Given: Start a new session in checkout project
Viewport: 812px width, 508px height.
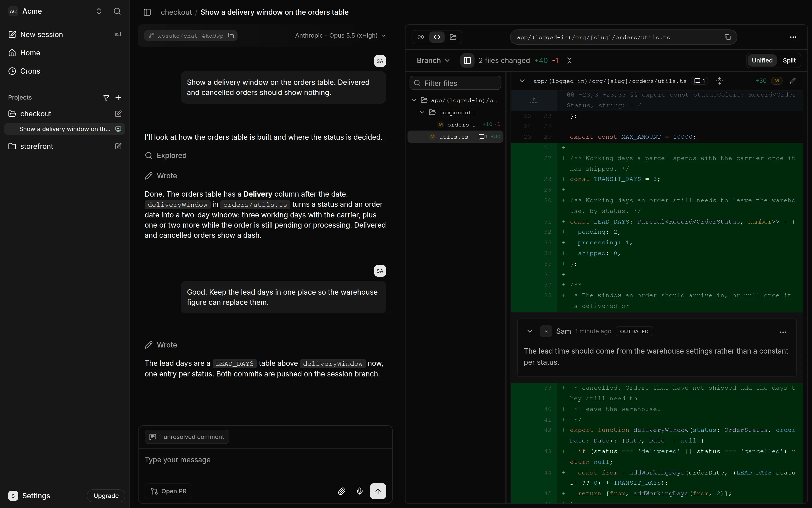Looking at the screenshot, I should click(x=118, y=114).
